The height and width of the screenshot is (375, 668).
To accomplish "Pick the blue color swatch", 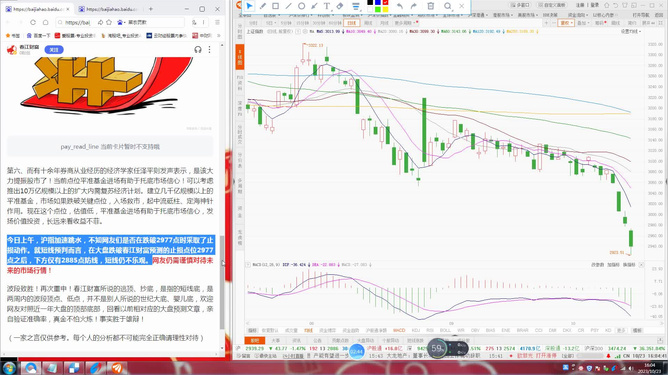I will pos(377,3).
